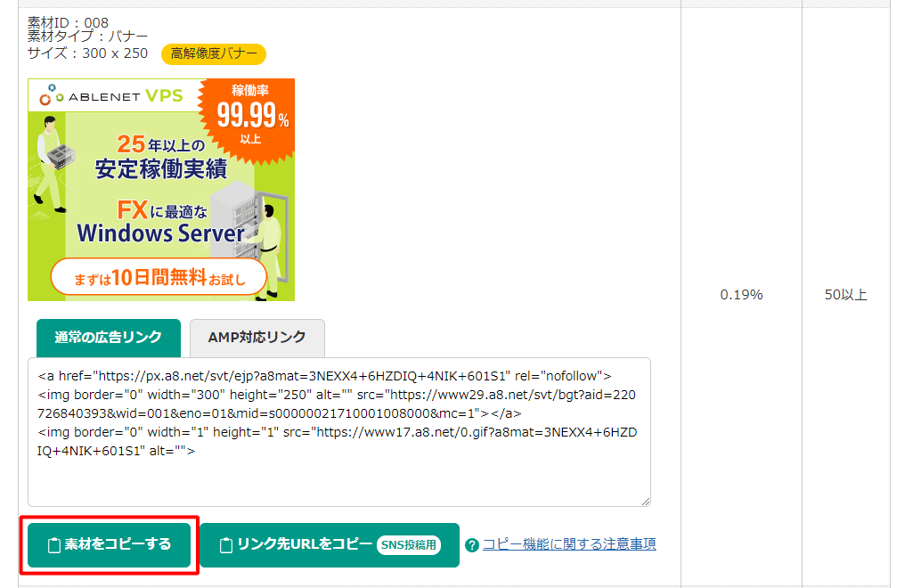Click the 50以上 table cell
This screenshot has height=588, width=921.
pos(845,295)
